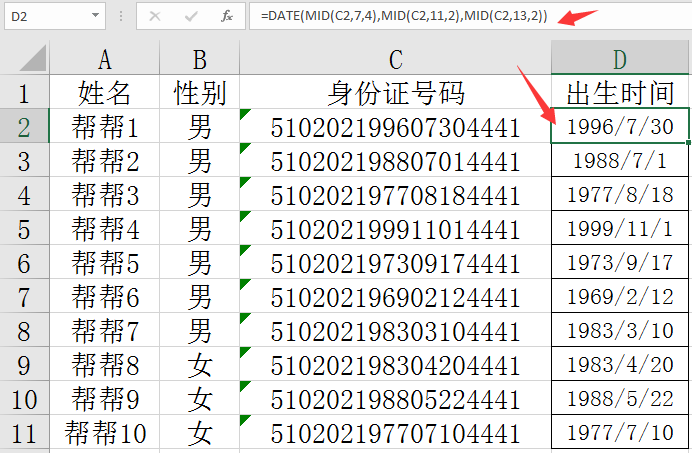This screenshot has height=453, width=692.
Task: Click ID cell 510202197707104441
Action: coord(395,432)
